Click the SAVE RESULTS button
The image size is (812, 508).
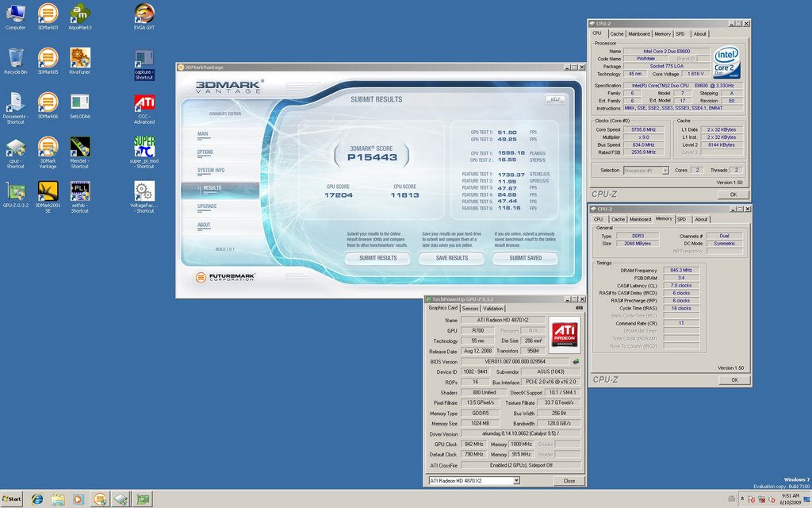click(451, 258)
